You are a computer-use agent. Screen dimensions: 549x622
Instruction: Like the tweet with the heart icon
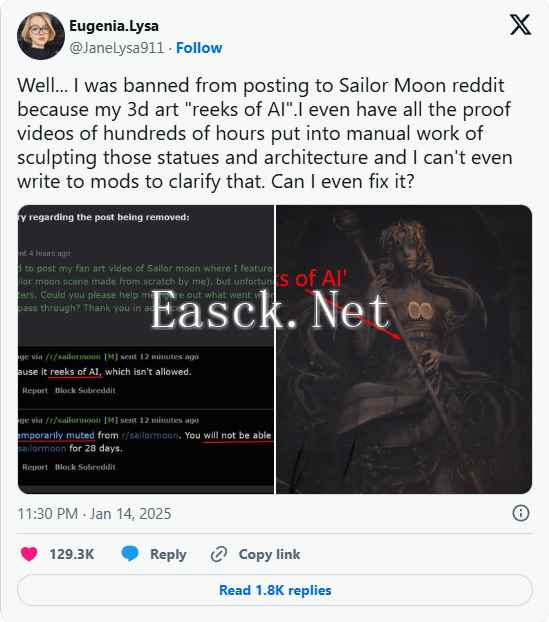click(x=29, y=554)
